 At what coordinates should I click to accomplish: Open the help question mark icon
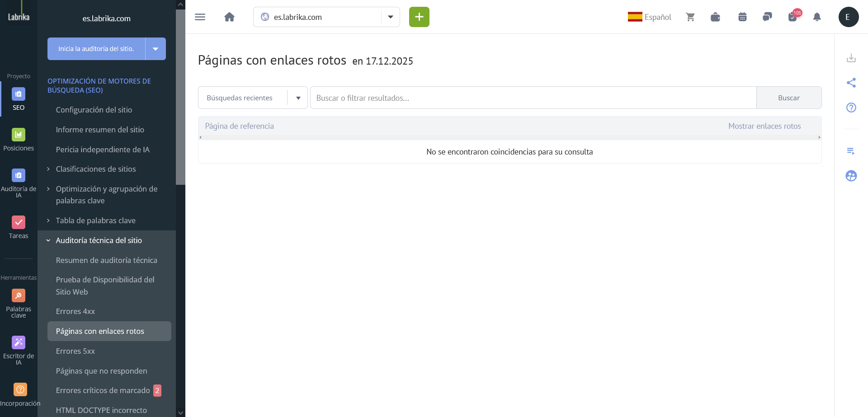click(851, 108)
